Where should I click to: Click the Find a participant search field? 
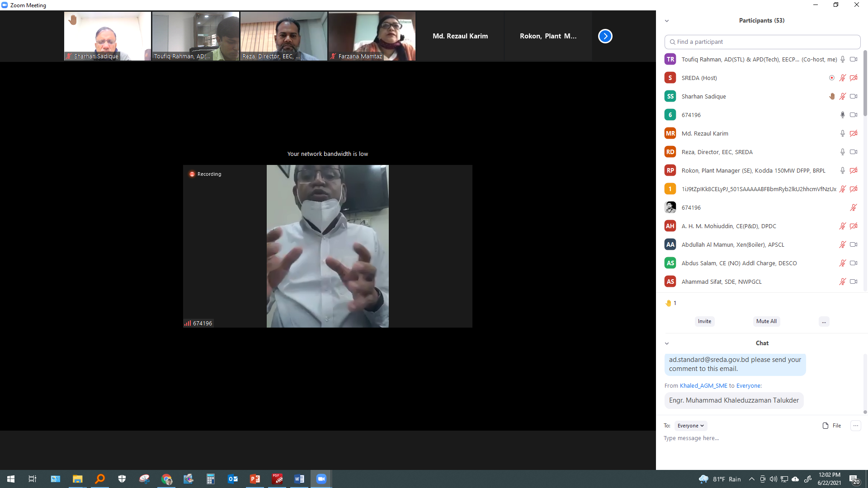[x=762, y=42]
